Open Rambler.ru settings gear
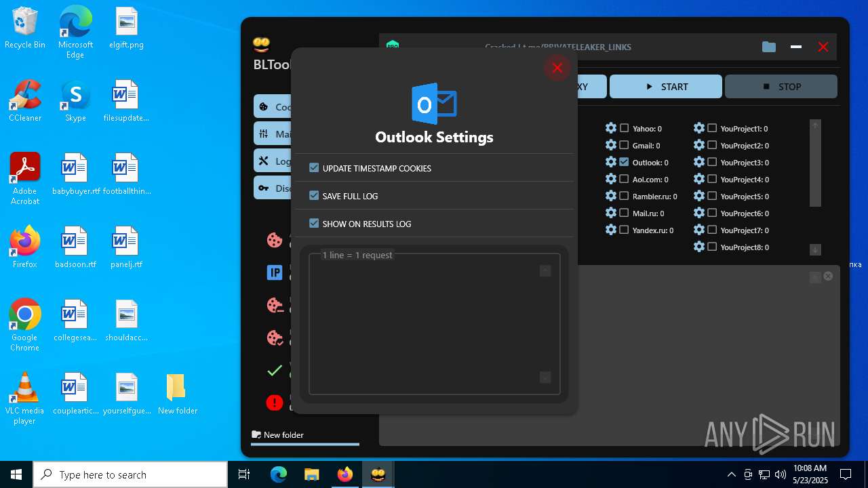 pyautogui.click(x=611, y=196)
